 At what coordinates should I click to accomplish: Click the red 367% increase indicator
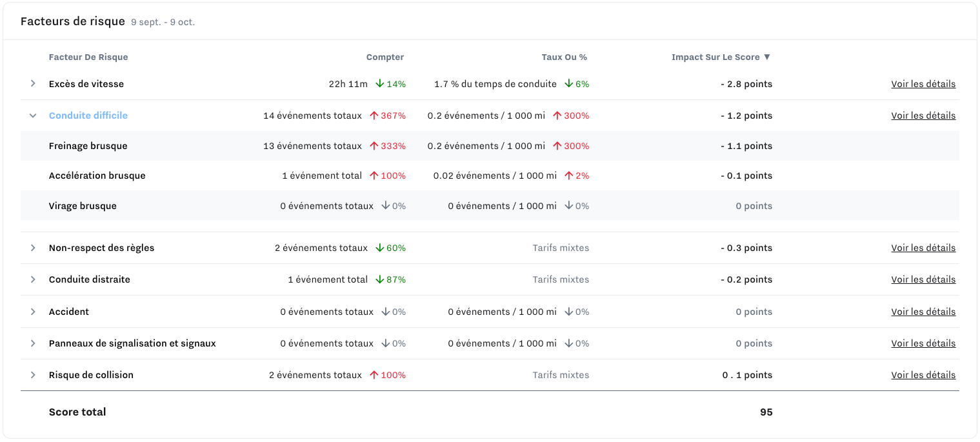point(388,116)
